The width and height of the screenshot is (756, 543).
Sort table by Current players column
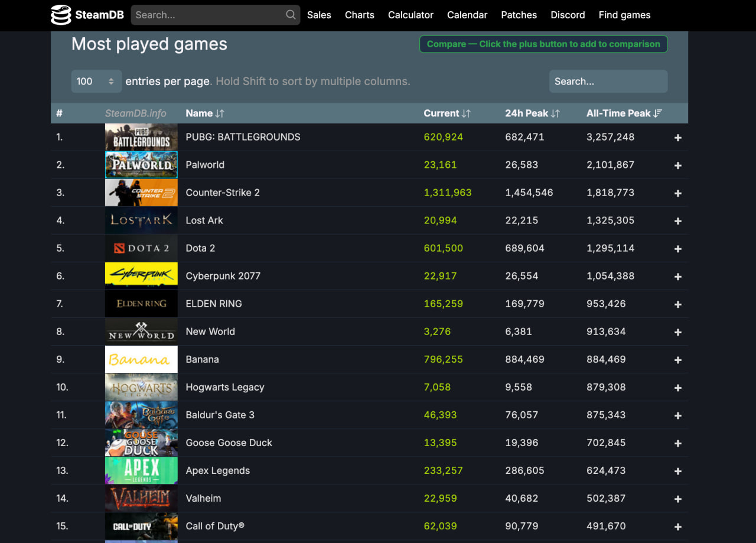tap(447, 113)
